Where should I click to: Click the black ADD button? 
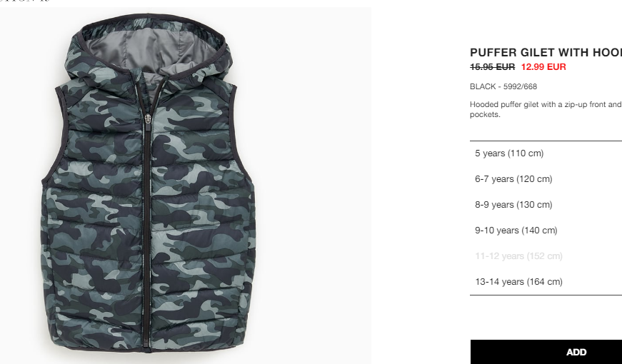[x=546, y=352]
